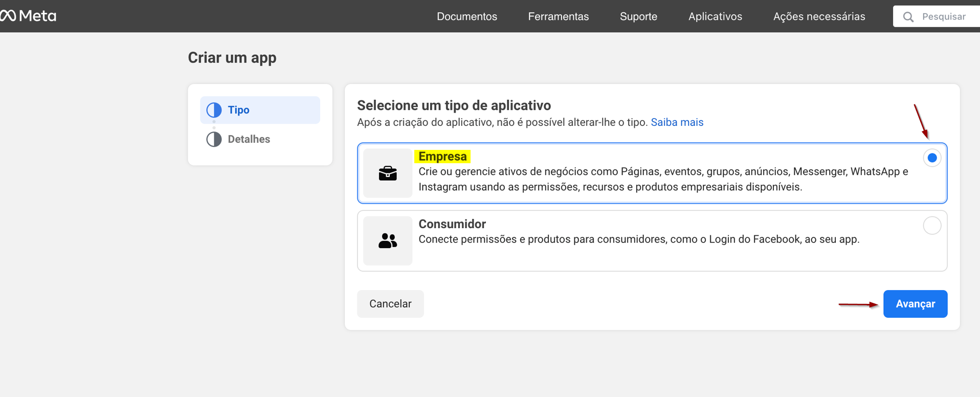This screenshot has height=397, width=980.
Task: Select the Consumidor radio button
Action: 931,226
